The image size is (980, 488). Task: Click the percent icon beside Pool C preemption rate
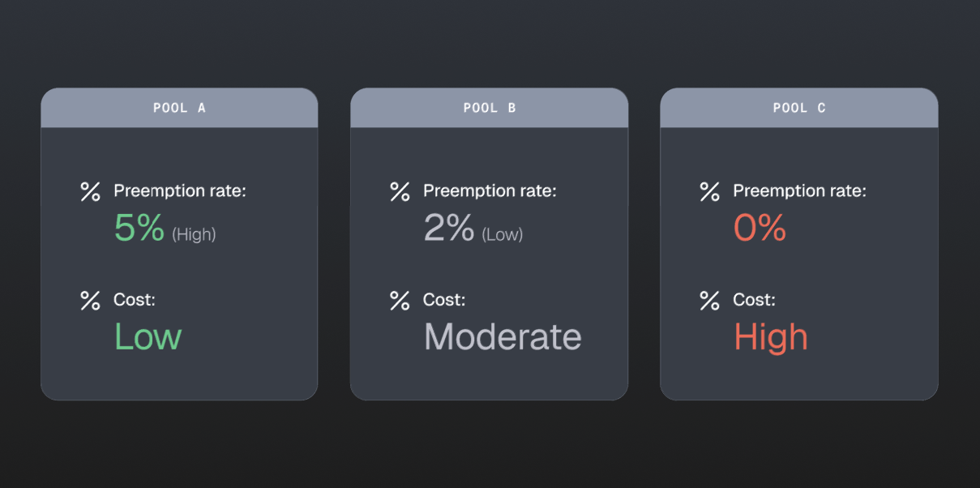tap(709, 192)
